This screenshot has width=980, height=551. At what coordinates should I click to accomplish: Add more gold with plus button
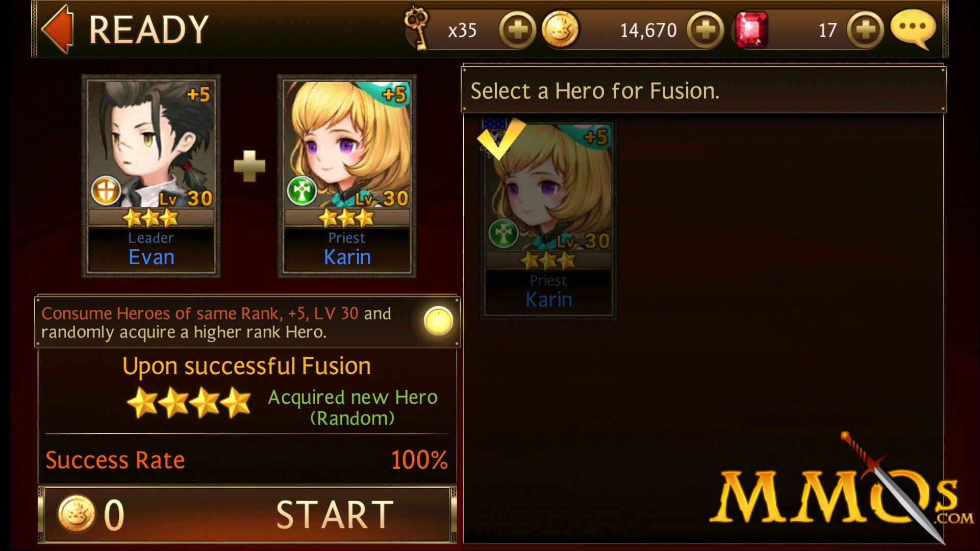tap(706, 30)
